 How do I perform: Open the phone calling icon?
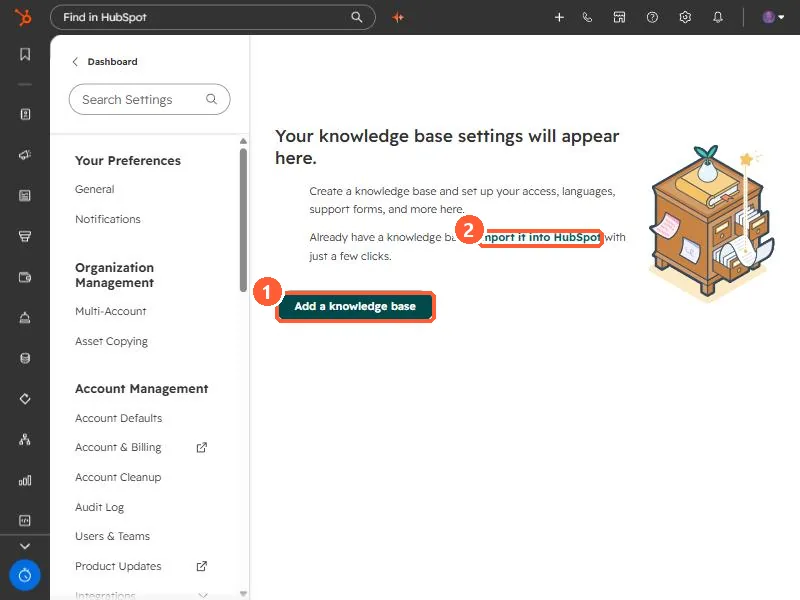pos(588,17)
